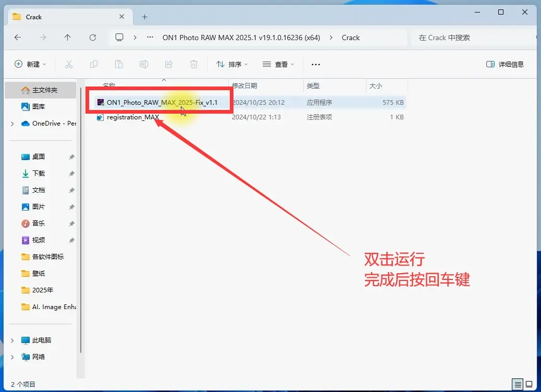Viewport: 541px width, 392px height.
Task: Show hidden path segments via ellipsis
Action: (150, 37)
